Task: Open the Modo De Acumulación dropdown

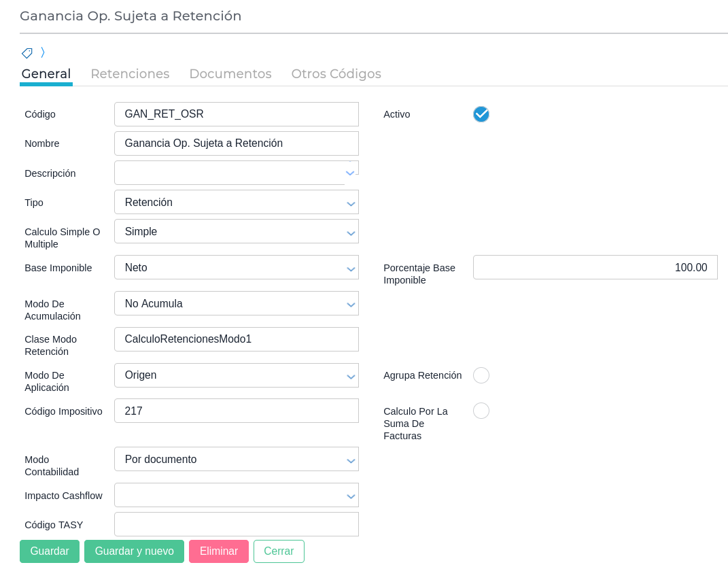Action: [236, 303]
